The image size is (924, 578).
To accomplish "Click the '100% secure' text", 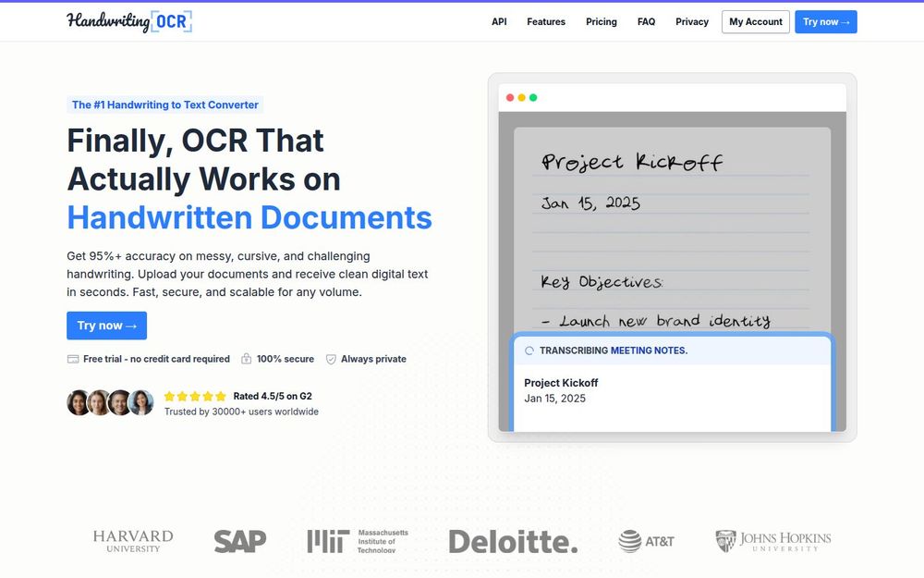I will coord(286,359).
